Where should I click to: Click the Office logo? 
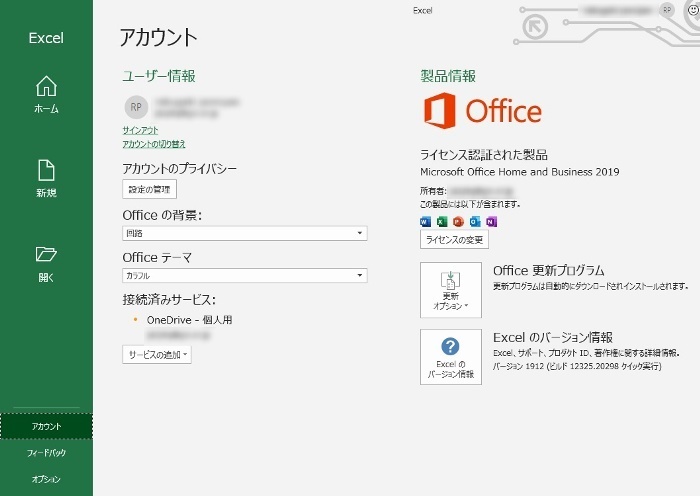click(x=483, y=111)
